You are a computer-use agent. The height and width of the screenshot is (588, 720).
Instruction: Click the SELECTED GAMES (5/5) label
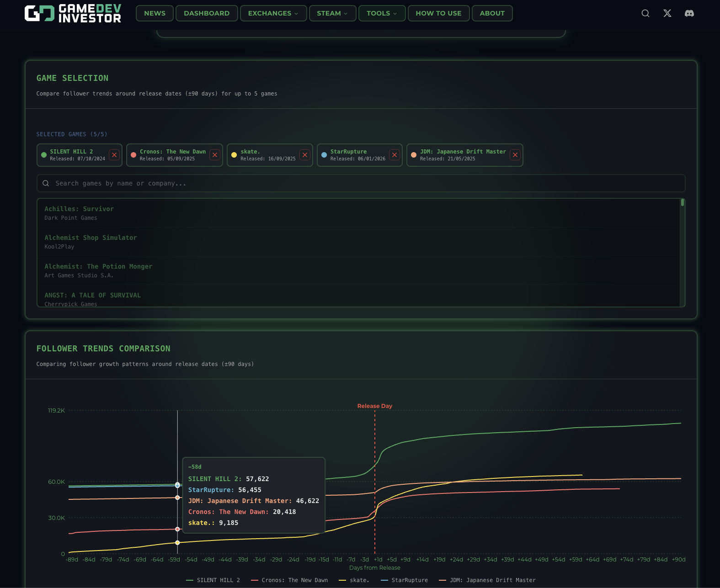pos(72,134)
